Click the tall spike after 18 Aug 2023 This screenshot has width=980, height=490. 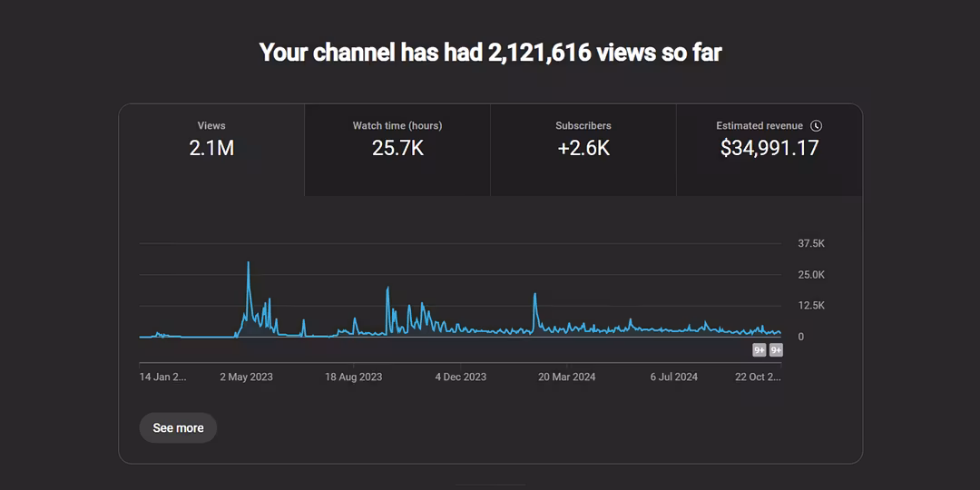pos(387,289)
